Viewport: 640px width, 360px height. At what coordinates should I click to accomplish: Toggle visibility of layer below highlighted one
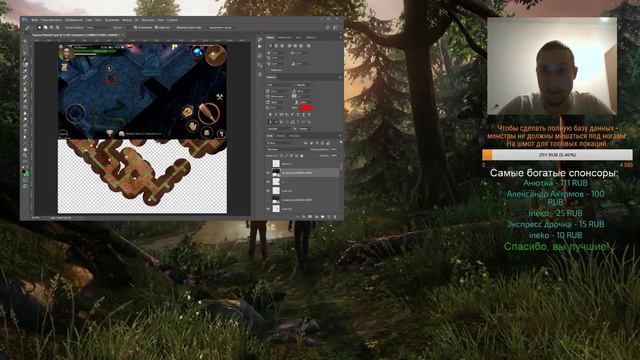click(268, 182)
